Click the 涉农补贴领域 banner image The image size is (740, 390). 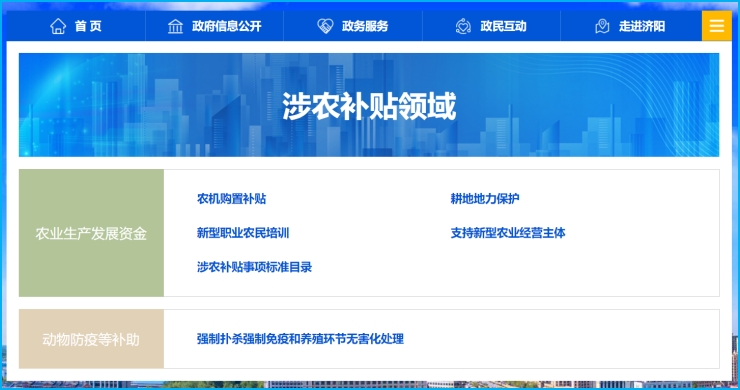(369, 105)
